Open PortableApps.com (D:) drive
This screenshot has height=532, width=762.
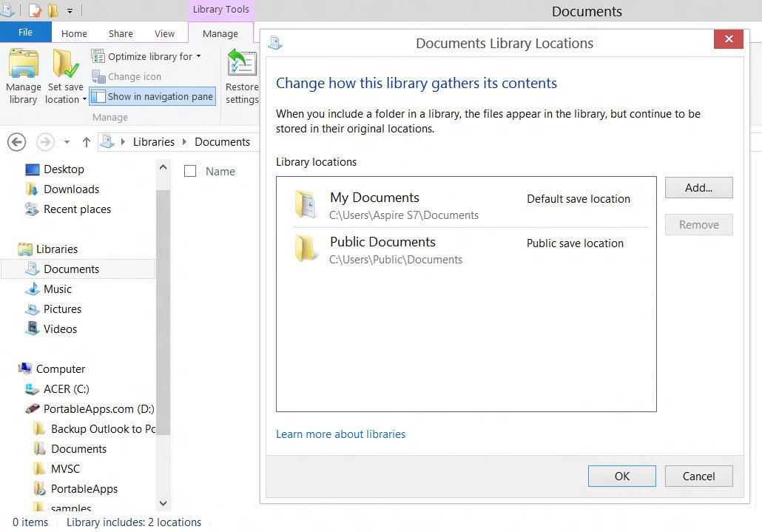coord(98,408)
